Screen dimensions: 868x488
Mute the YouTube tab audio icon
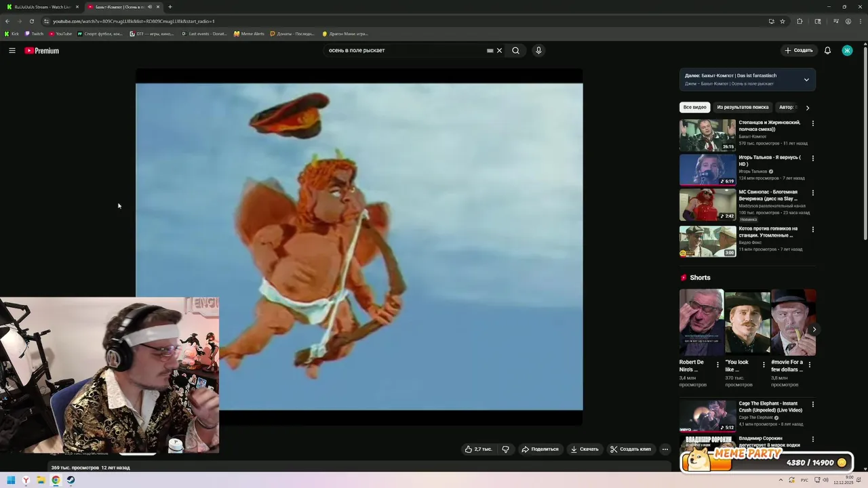(x=149, y=7)
